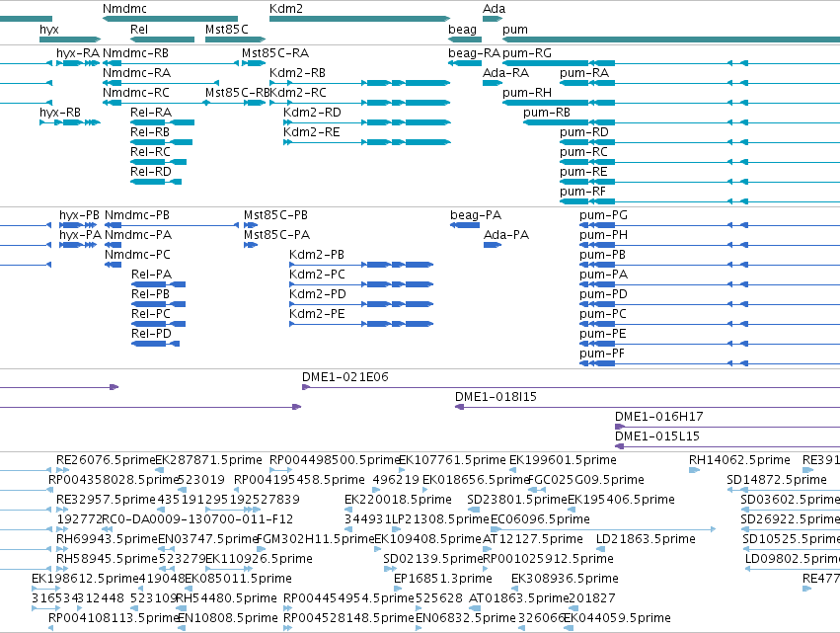Click BAC clone DME1-018I15

[x=648, y=407]
